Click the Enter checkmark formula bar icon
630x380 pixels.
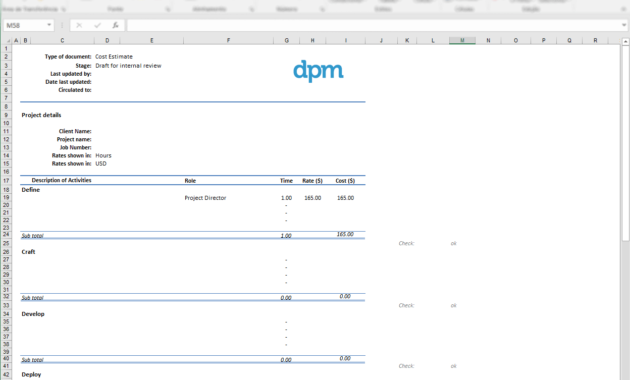click(x=97, y=25)
